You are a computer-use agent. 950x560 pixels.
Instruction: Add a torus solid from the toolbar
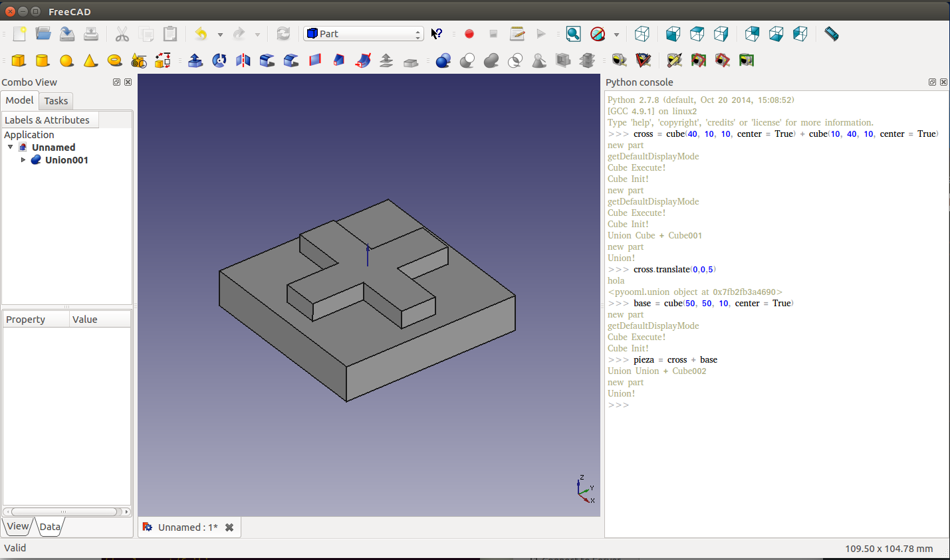pos(114,60)
